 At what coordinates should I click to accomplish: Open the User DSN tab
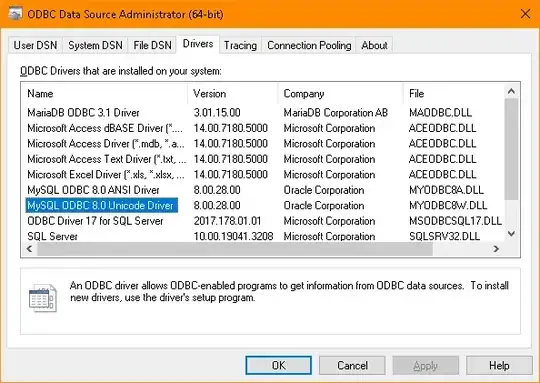(x=35, y=45)
